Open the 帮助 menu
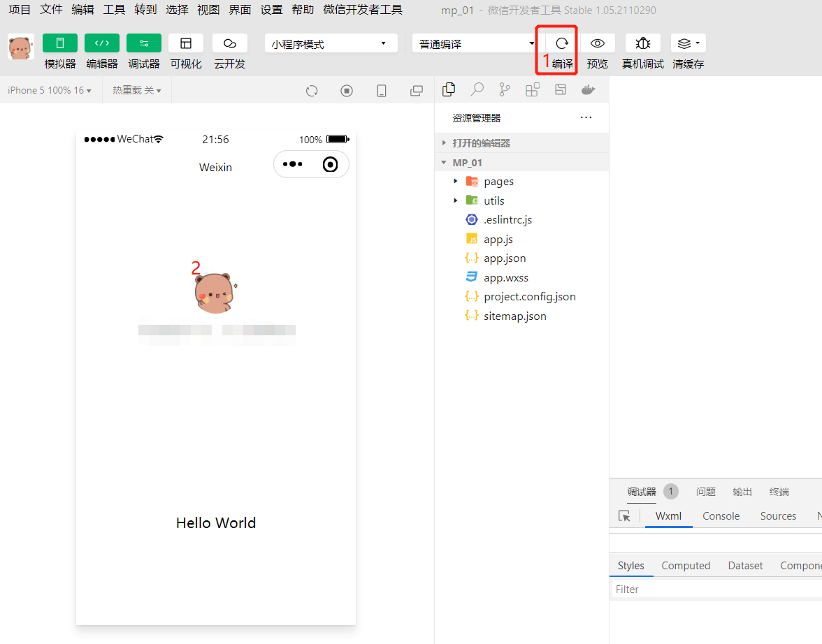Viewport: 822px width, 644px height. tap(303, 10)
